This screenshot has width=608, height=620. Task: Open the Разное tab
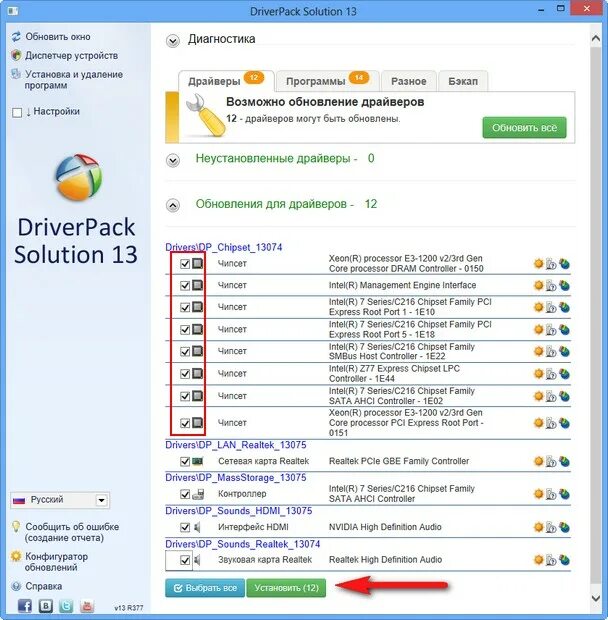409,81
